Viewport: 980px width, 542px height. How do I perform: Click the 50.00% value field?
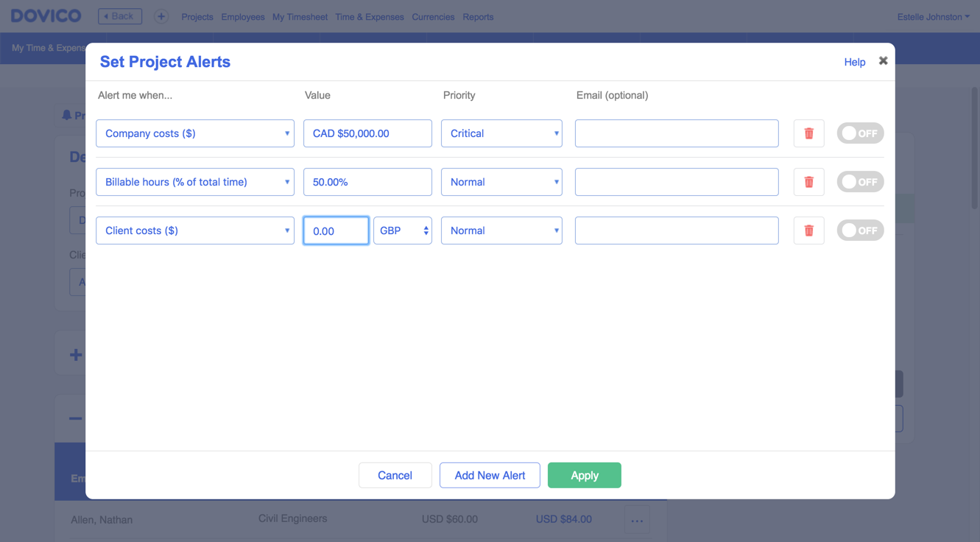[x=367, y=182]
